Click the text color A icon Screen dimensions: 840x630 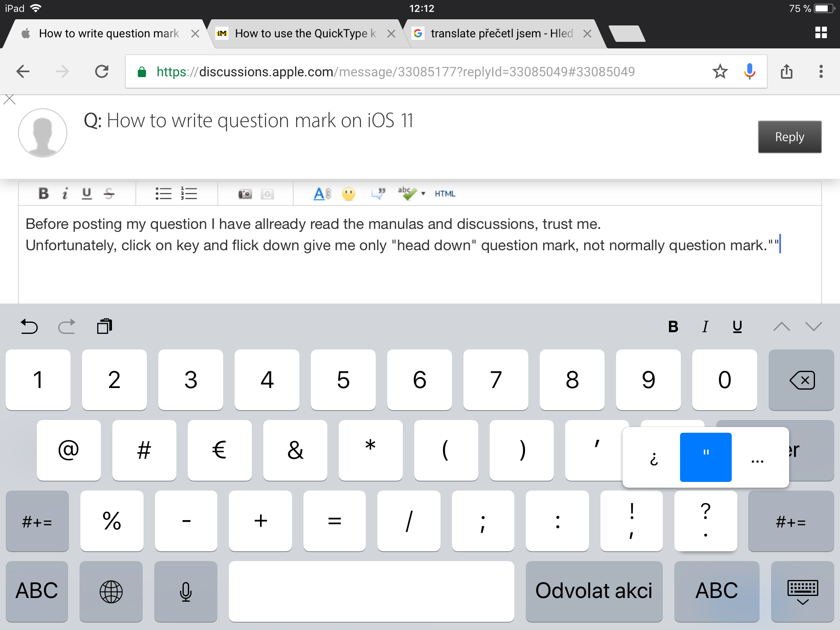321,194
